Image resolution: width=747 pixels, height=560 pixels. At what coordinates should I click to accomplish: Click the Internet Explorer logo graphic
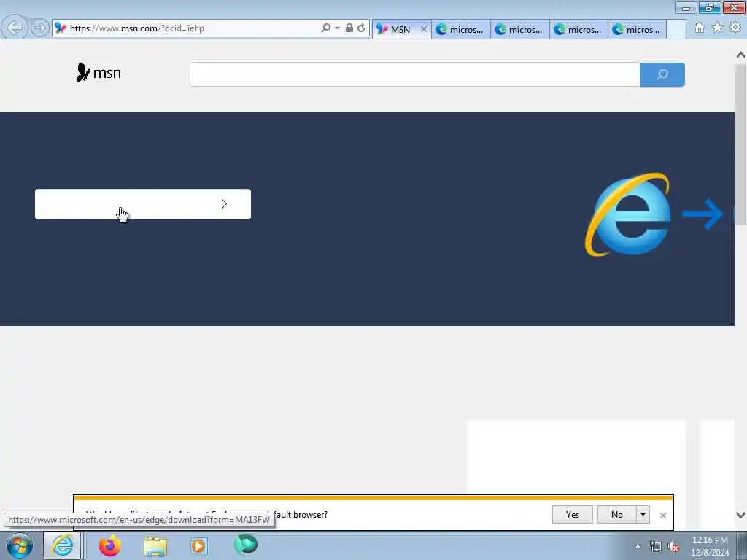coord(627,214)
